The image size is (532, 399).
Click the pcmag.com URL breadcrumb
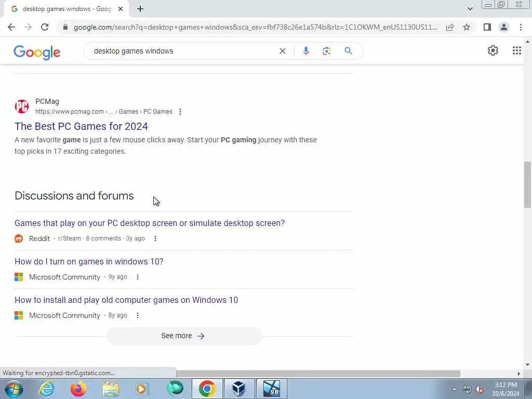(104, 112)
